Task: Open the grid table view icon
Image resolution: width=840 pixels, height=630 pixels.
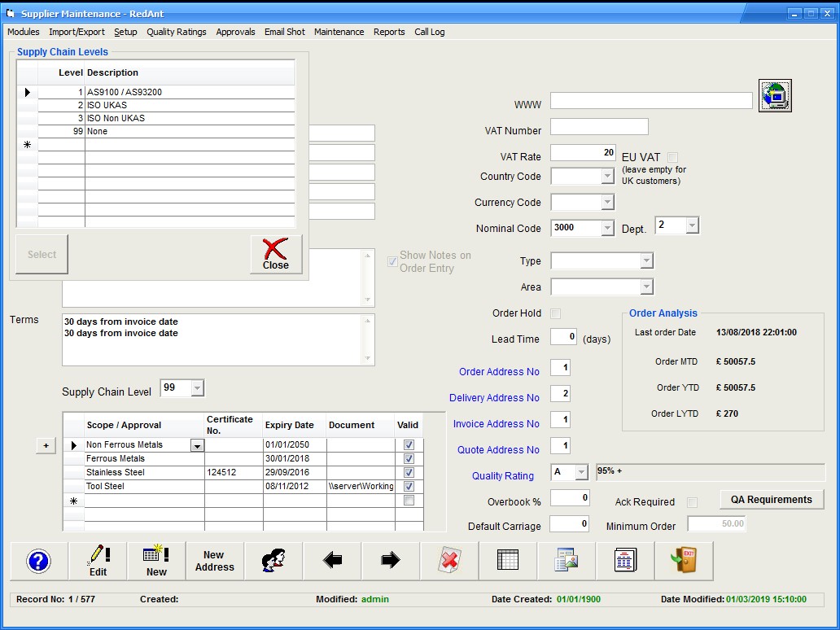Action: (508, 561)
